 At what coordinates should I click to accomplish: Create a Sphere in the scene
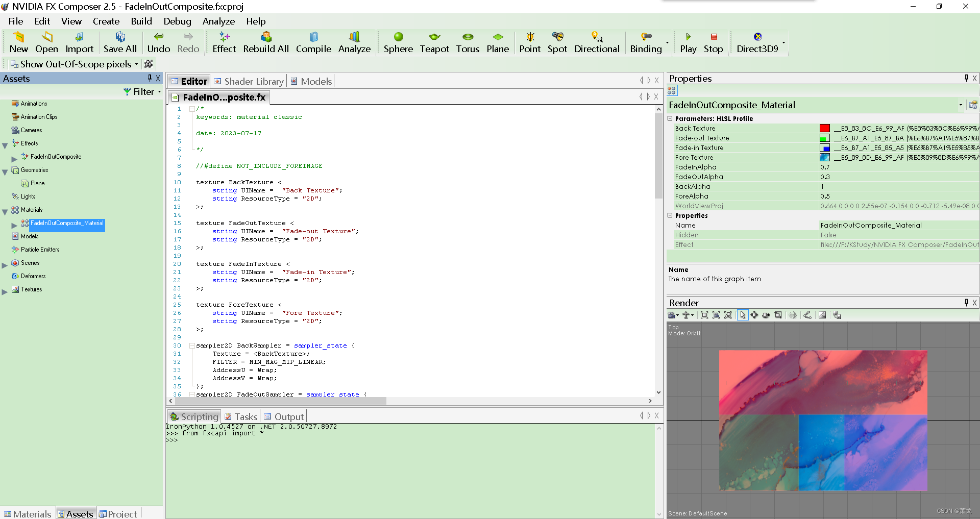(398, 42)
